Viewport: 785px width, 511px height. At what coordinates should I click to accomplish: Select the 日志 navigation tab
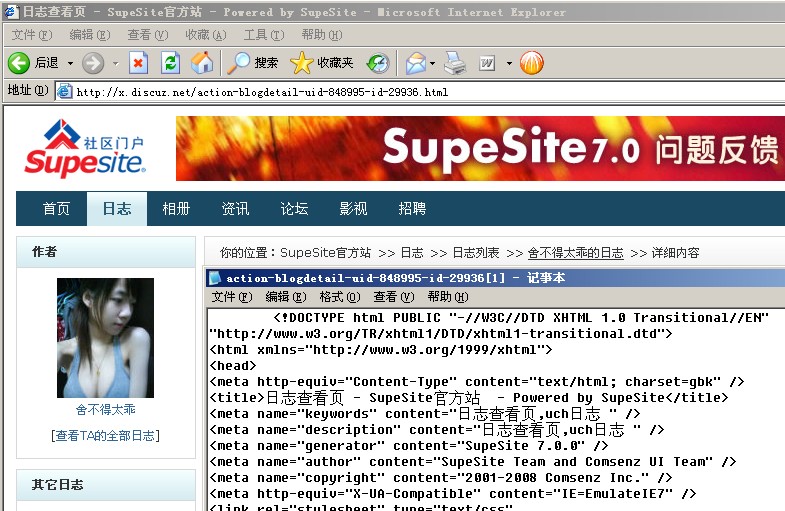point(117,209)
